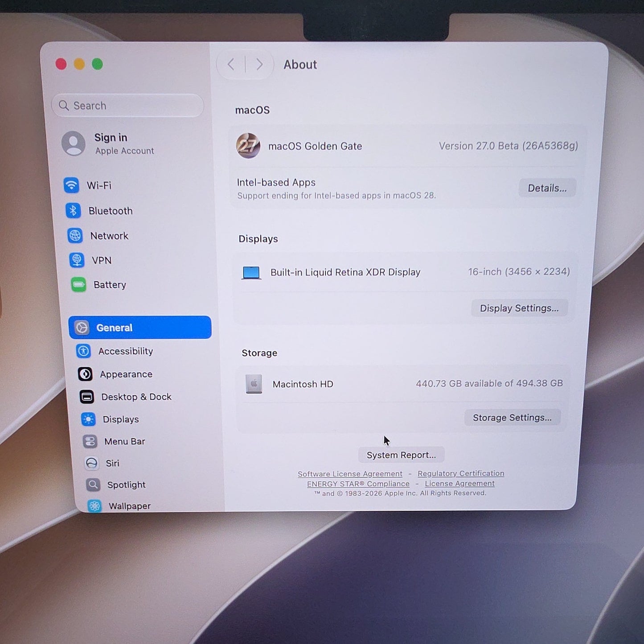Open the License Agreement link

pyautogui.click(x=459, y=484)
